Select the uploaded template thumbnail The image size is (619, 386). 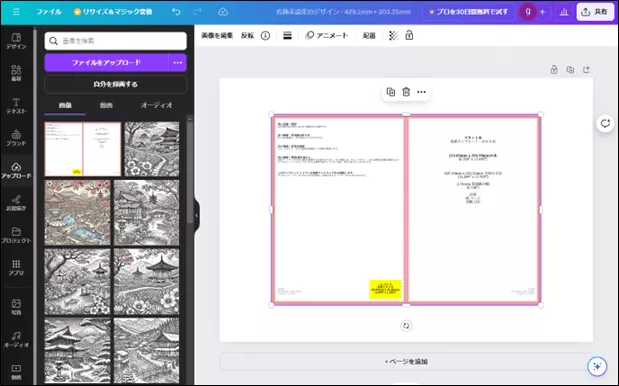coord(83,149)
